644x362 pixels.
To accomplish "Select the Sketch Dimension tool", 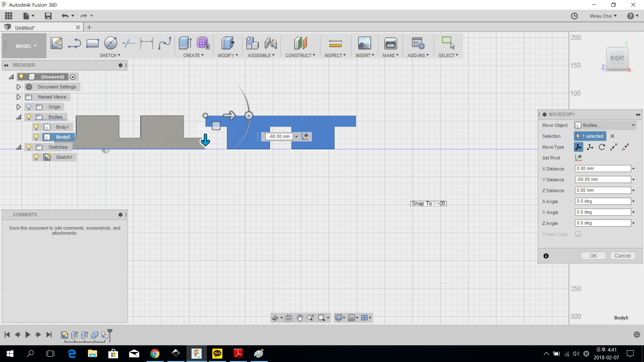I will (147, 43).
